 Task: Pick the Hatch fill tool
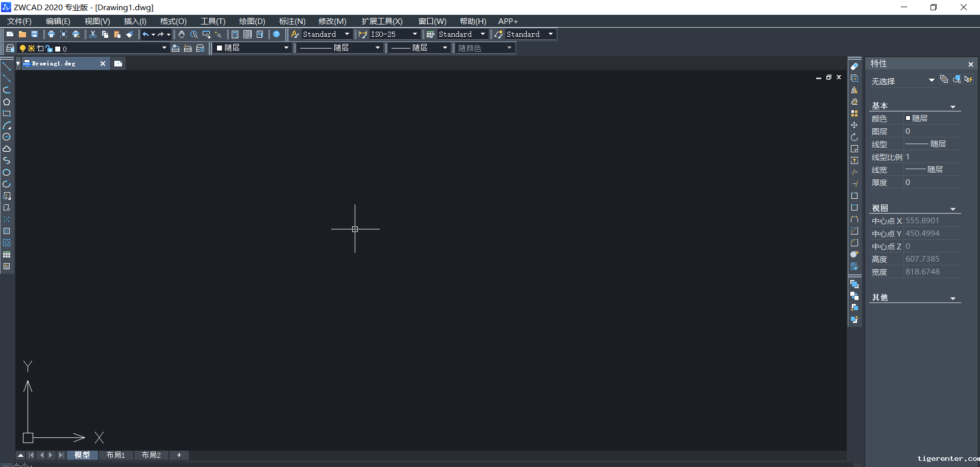tap(7, 231)
